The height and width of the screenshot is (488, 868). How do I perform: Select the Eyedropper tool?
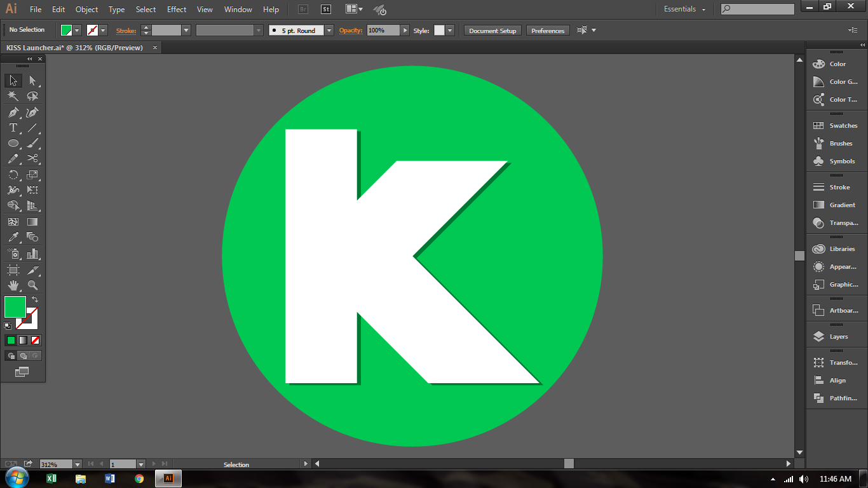(x=13, y=237)
